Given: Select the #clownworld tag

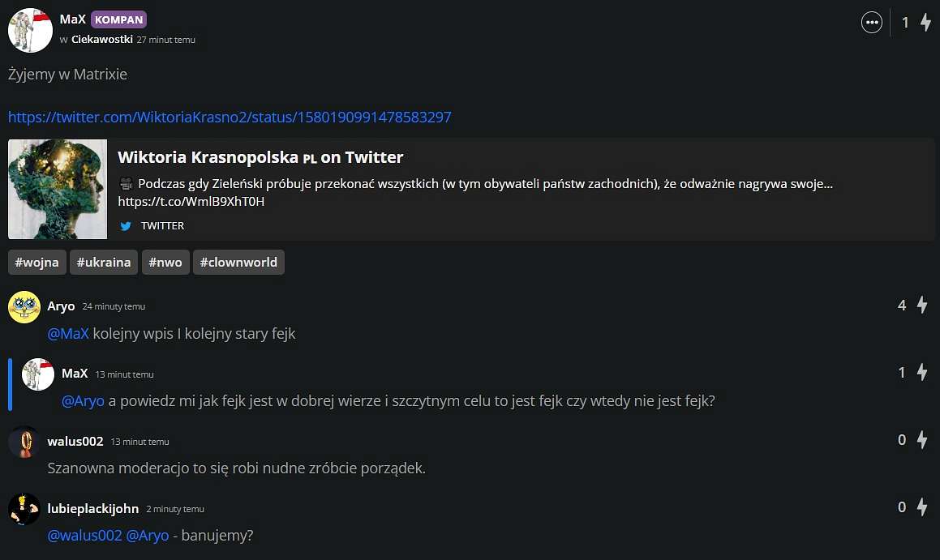Looking at the screenshot, I should tap(238, 263).
